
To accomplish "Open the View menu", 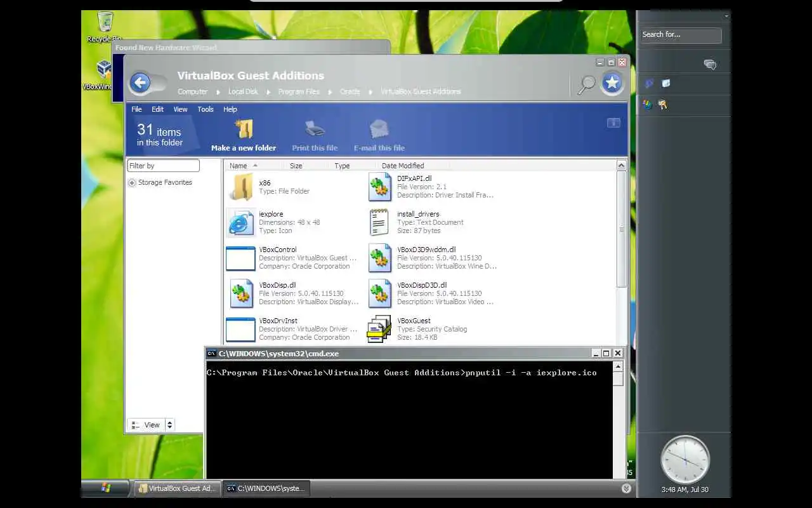I will [180, 109].
